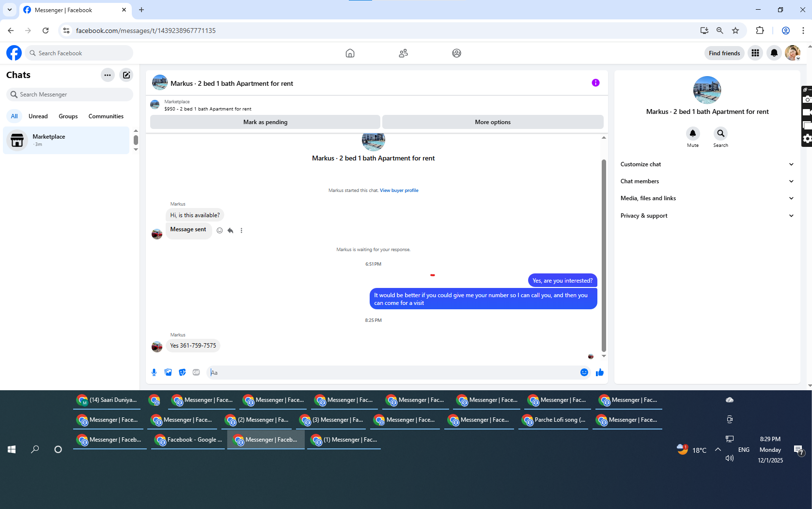View site information icon in address bar

pyautogui.click(x=67, y=31)
